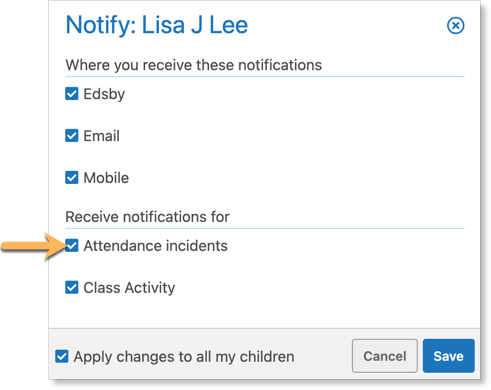Click the Mobile label text
491x390 pixels.
pyautogui.click(x=106, y=178)
